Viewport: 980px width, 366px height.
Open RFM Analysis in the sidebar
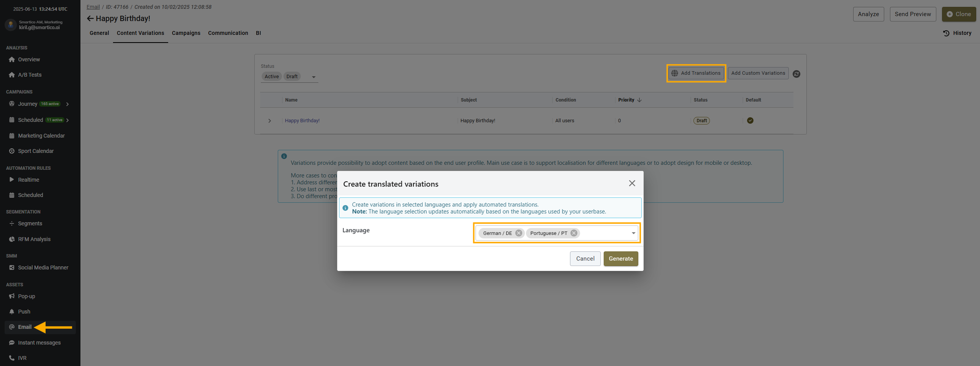(x=34, y=239)
